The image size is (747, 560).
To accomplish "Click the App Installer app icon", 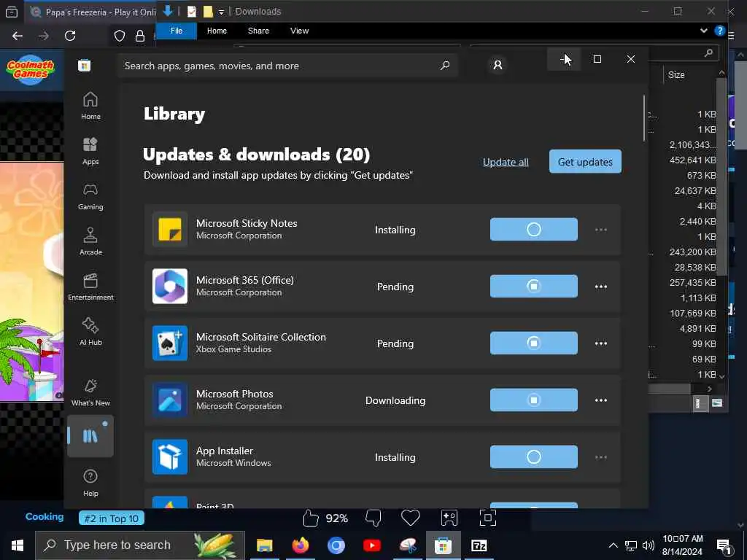I will click(x=169, y=457).
